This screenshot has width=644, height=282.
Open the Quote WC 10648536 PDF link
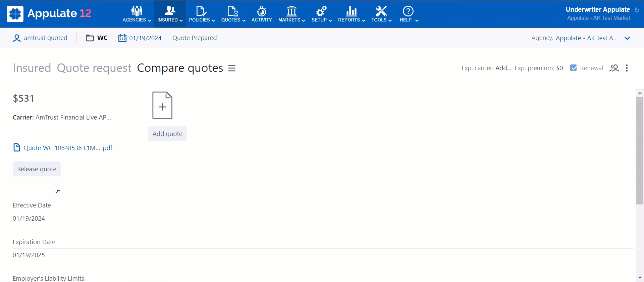click(68, 148)
